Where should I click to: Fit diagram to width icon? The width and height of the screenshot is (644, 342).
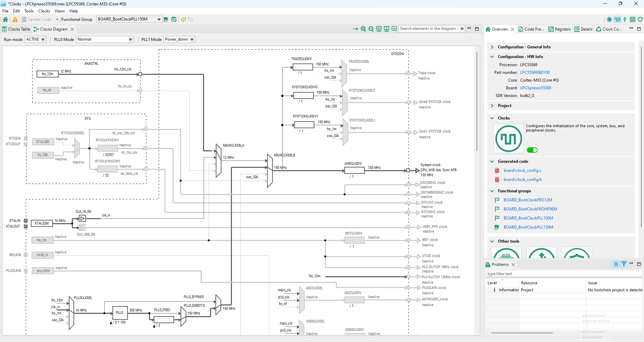point(379,29)
